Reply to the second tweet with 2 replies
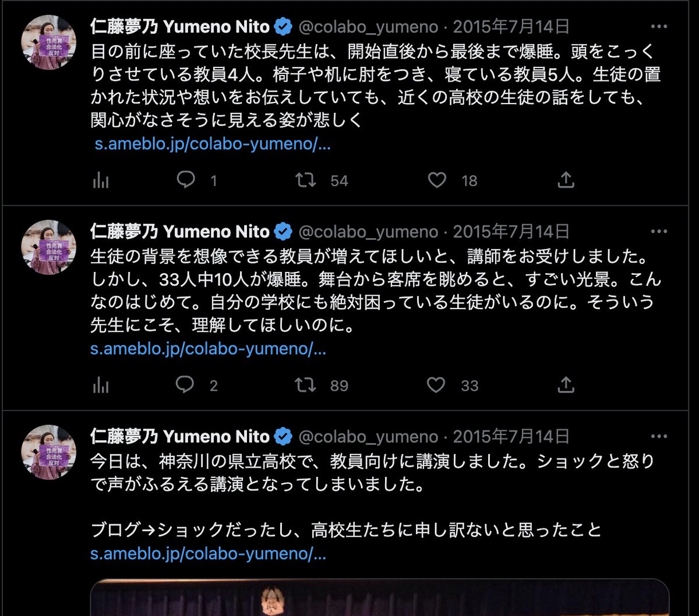 pyautogui.click(x=186, y=384)
